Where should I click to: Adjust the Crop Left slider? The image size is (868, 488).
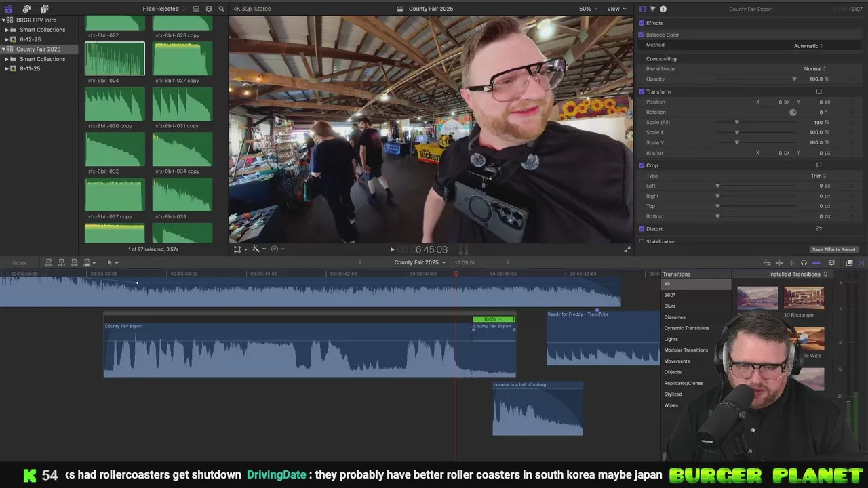point(718,186)
